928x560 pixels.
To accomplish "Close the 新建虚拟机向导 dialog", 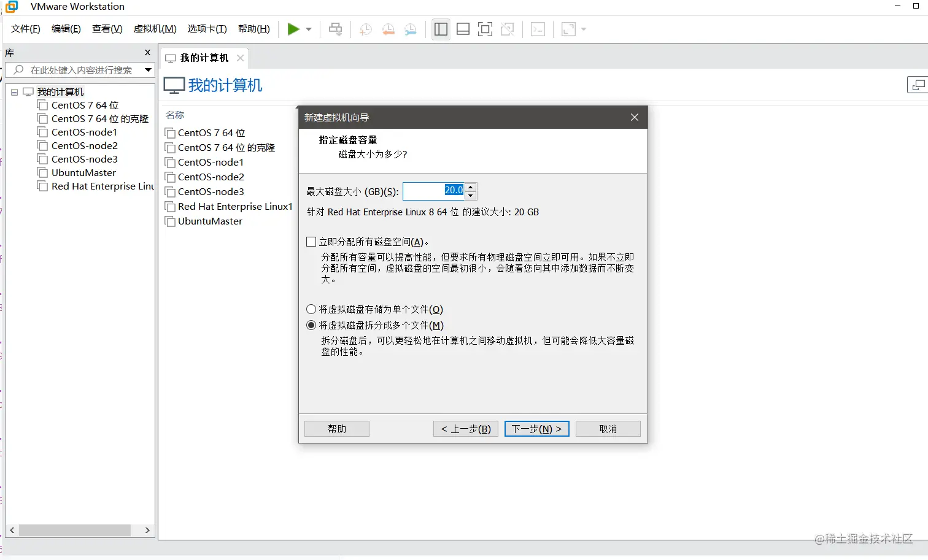I will pos(635,117).
